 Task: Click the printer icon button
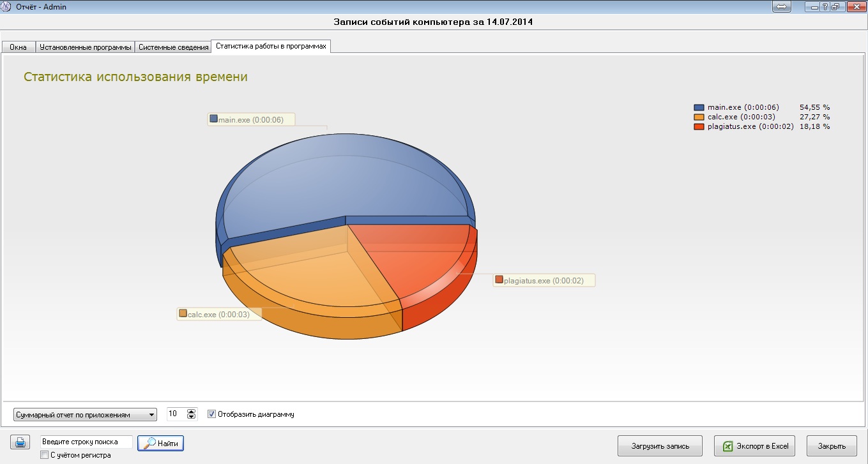click(20, 442)
